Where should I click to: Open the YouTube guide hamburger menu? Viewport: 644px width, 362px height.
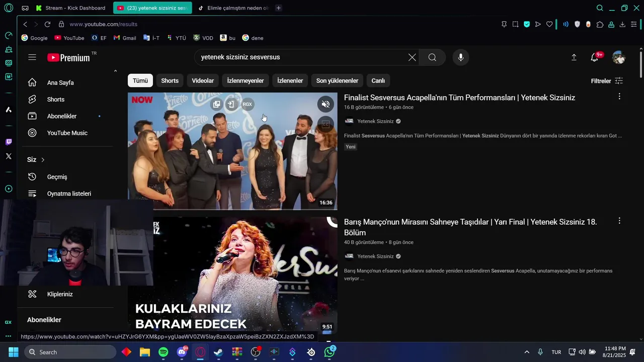coord(32,57)
